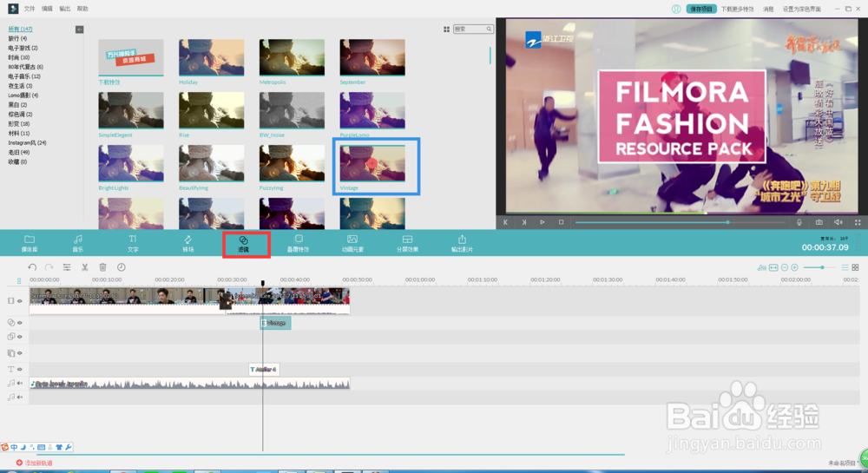Click the next frame playback button
The height and width of the screenshot is (473, 868).
(x=523, y=222)
